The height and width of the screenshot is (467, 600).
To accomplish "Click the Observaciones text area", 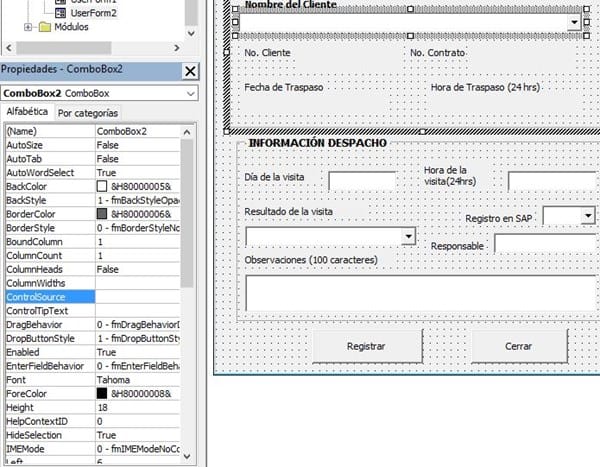I will tap(422, 293).
